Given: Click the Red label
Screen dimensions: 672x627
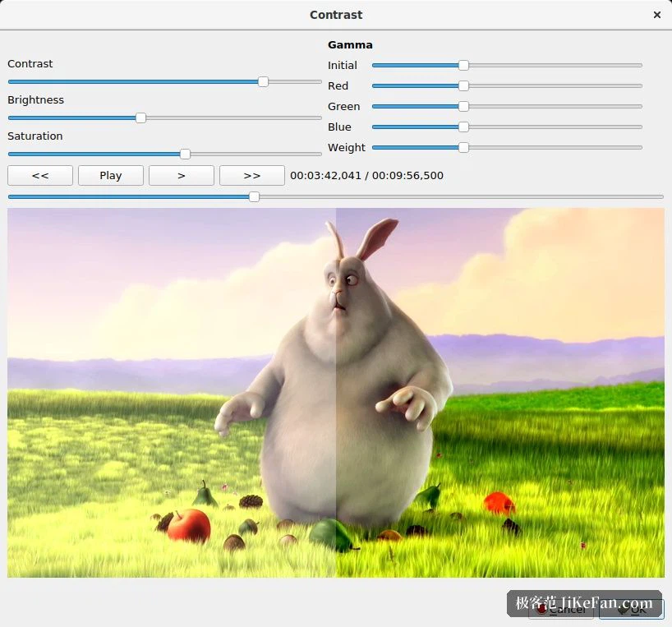Looking at the screenshot, I should [x=338, y=86].
